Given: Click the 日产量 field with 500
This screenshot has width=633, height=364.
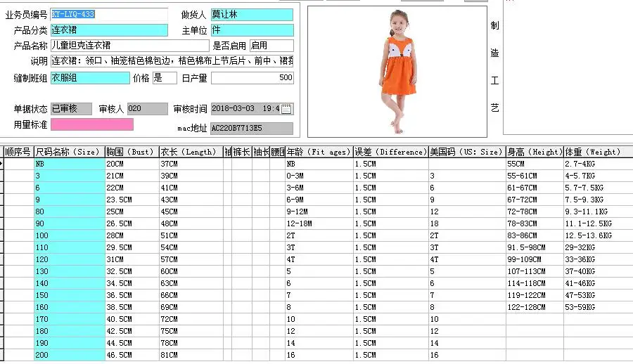Looking at the screenshot, I should click(252, 78).
